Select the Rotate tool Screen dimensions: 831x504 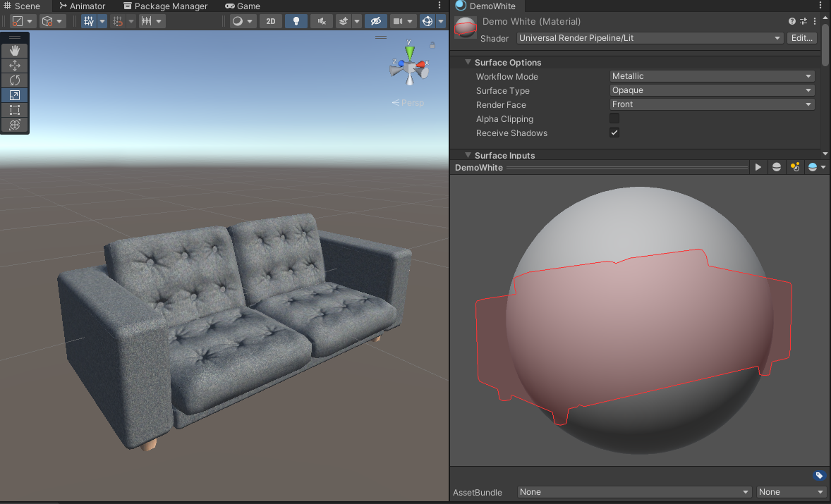click(x=15, y=80)
